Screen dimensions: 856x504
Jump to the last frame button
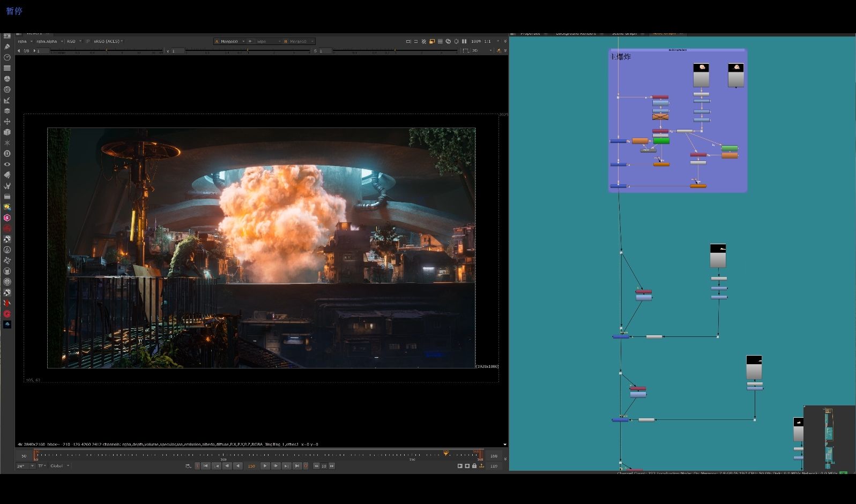click(x=297, y=466)
